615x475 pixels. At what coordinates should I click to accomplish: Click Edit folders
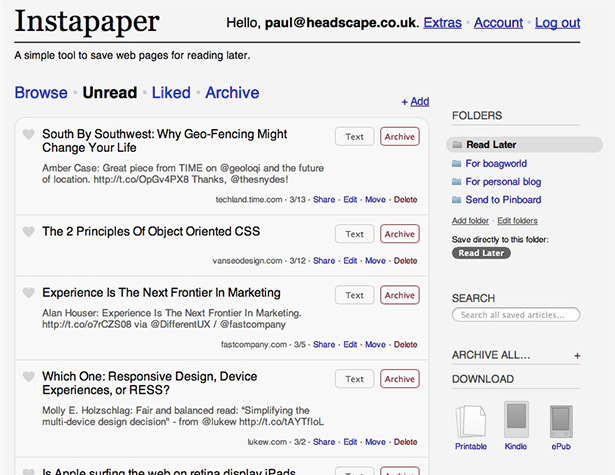(517, 221)
